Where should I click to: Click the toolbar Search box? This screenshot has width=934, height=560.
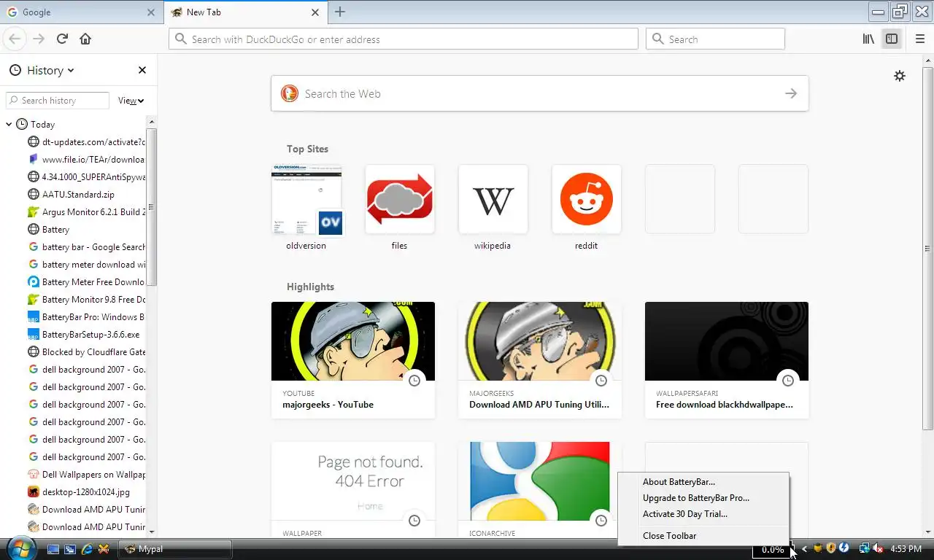[x=715, y=39]
